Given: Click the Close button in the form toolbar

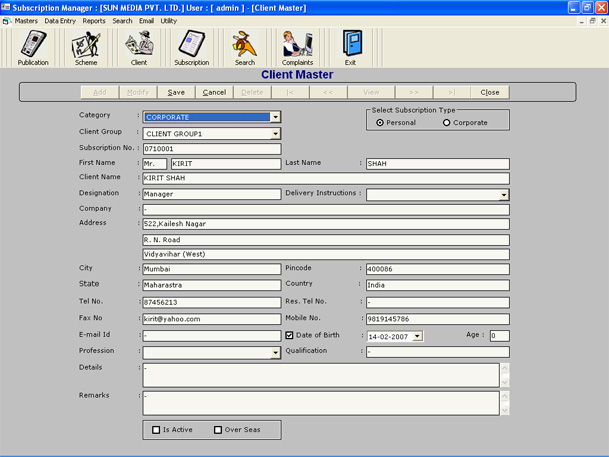Looking at the screenshot, I should [490, 92].
